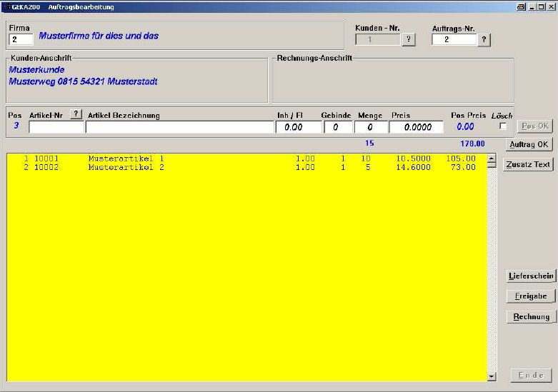Focus the Artikel Bezeichnung entry field
The height and width of the screenshot is (392, 558).
[x=180, y=127]
